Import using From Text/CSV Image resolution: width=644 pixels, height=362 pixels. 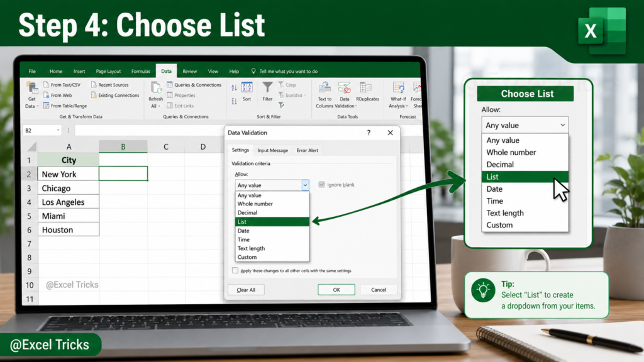click(x=62, y=85)
